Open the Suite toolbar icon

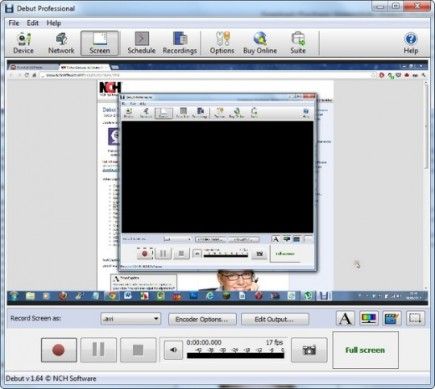[x=298, y=43]
